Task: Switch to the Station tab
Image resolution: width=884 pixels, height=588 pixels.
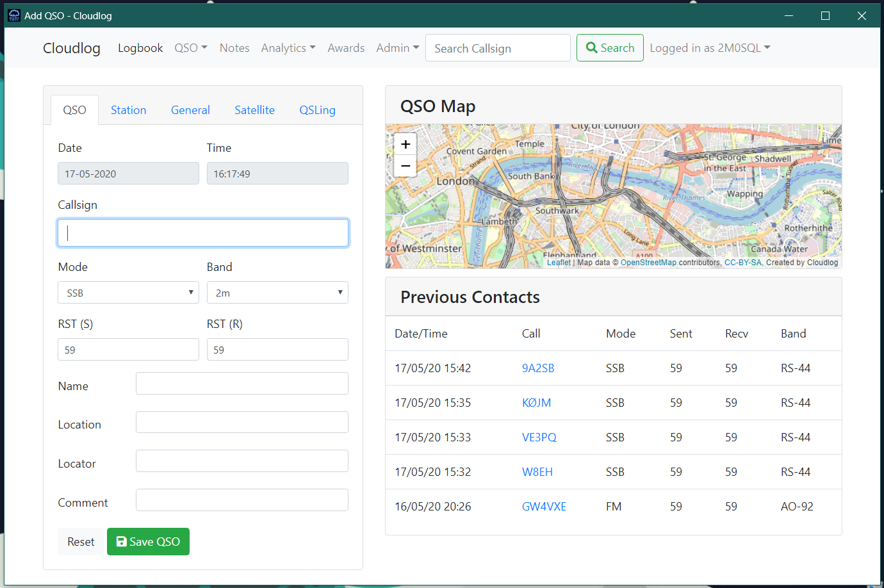Action: 129,110
